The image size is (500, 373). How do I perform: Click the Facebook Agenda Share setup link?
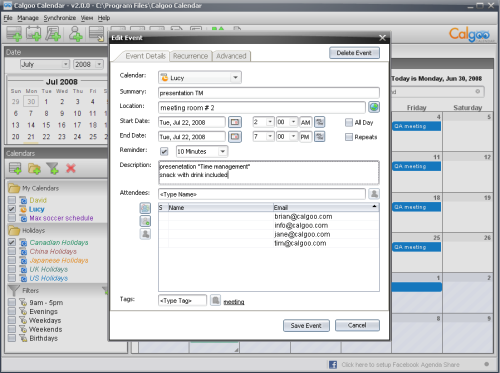pyautogui.click(x=400, y=365)
